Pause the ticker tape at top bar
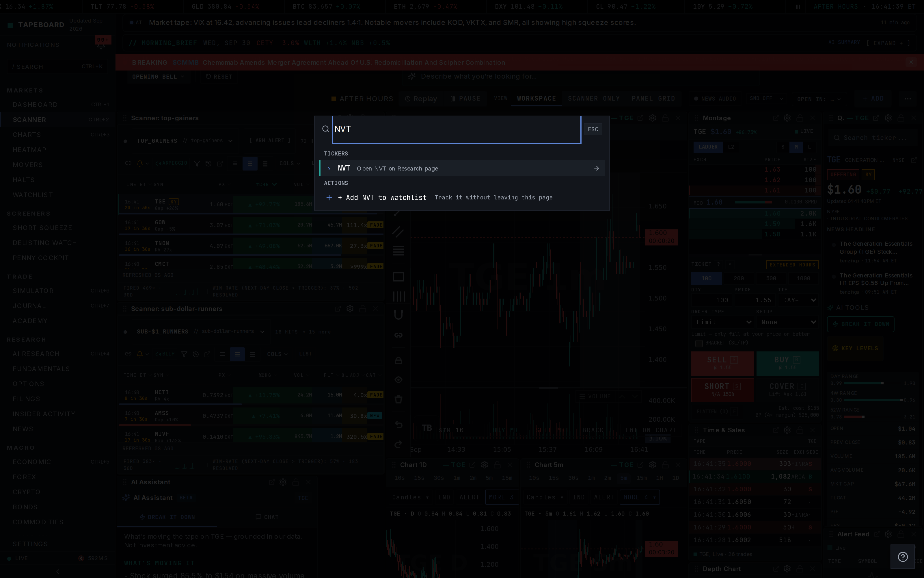Viewport: 924px width, 578px height. 798,6
